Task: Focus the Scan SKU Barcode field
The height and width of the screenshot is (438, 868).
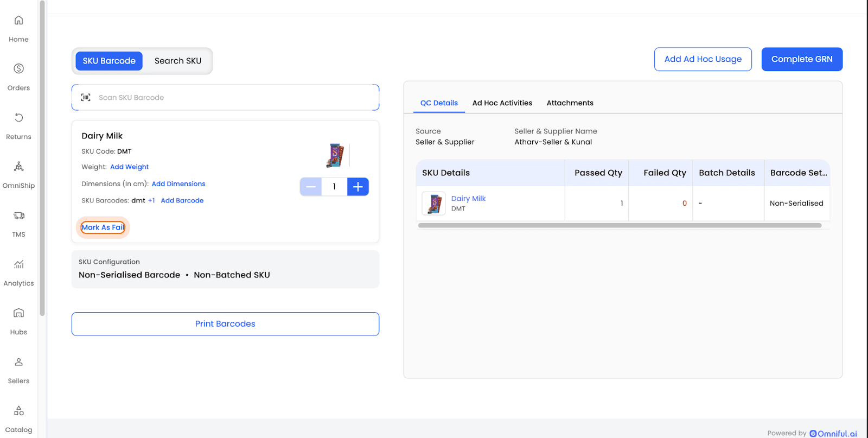Action: click(233, 98)
